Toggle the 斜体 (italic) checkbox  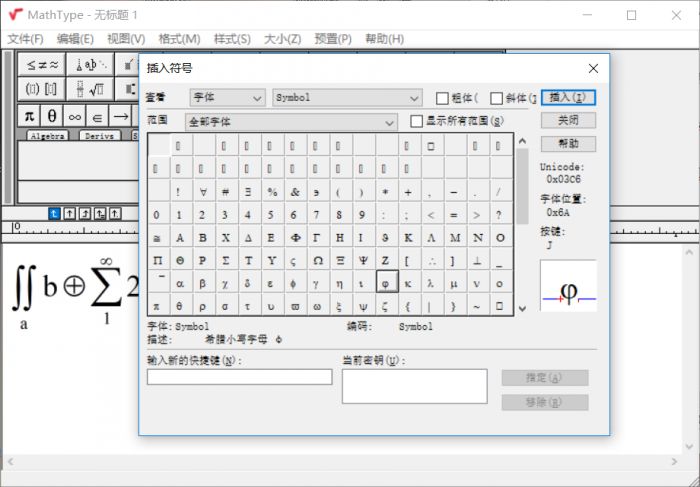(497, 98)
